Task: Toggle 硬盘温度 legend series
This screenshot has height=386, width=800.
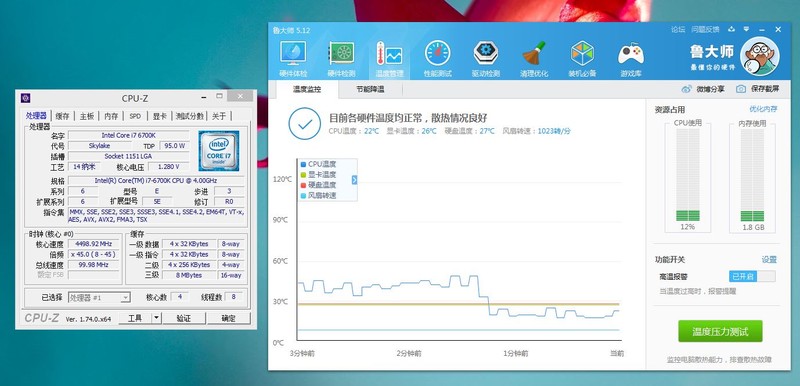Action: [x=318, y=185]
